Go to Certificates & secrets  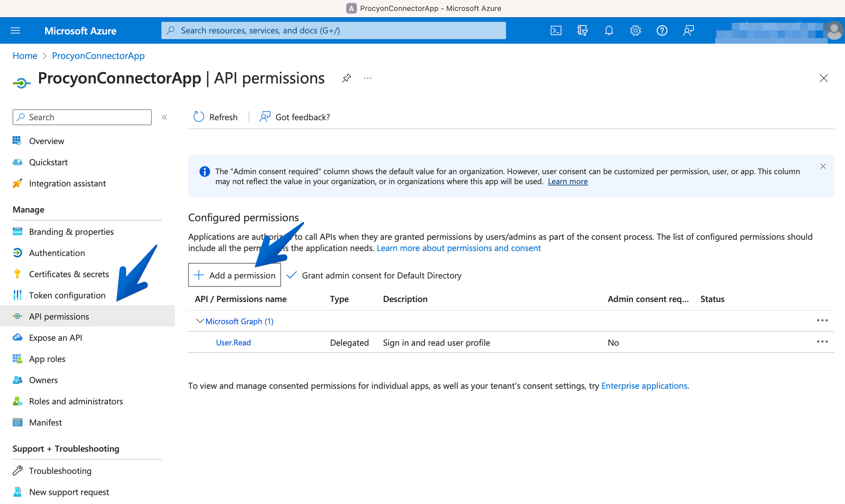(69, 274)
